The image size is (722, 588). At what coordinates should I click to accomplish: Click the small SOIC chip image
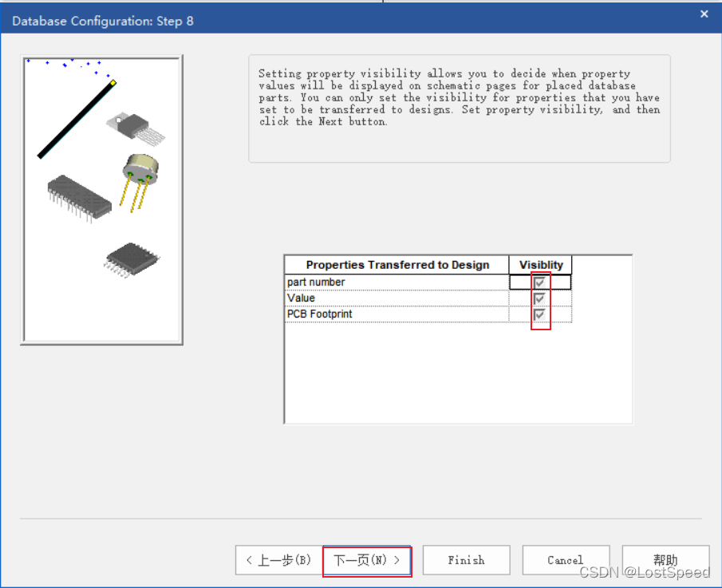(x=132, y=258)
